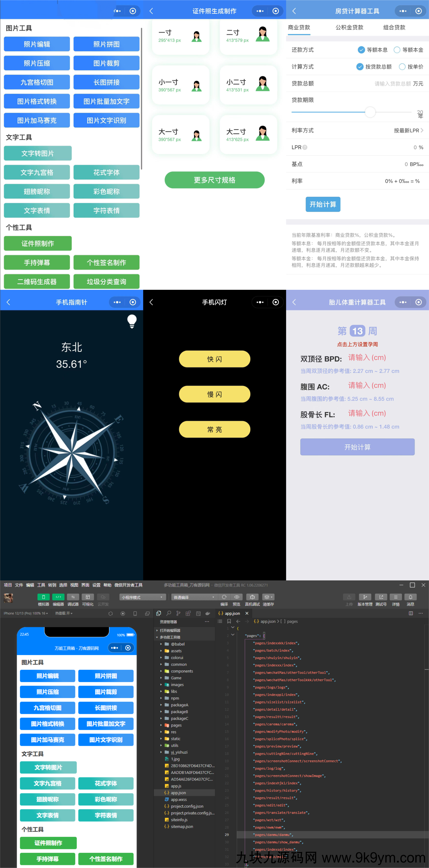Viewport: 429px width, 868px height.
Task: Click the bookmark icon in the breadcrumb bar
Action: [x=229, y=621]
